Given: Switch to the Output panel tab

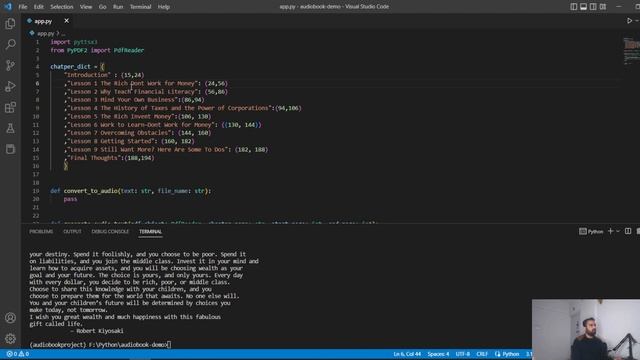Looking at the screenshot, I should point(72,231).
